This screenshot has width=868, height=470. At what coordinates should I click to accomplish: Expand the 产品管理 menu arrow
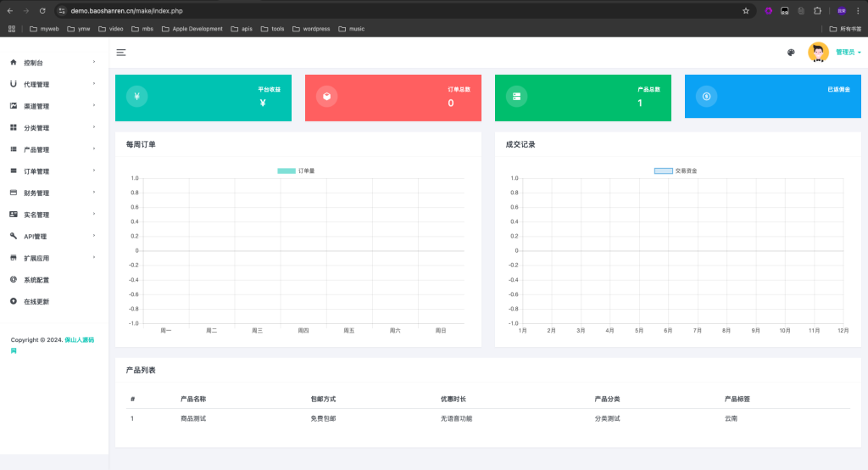pos(94,148)
